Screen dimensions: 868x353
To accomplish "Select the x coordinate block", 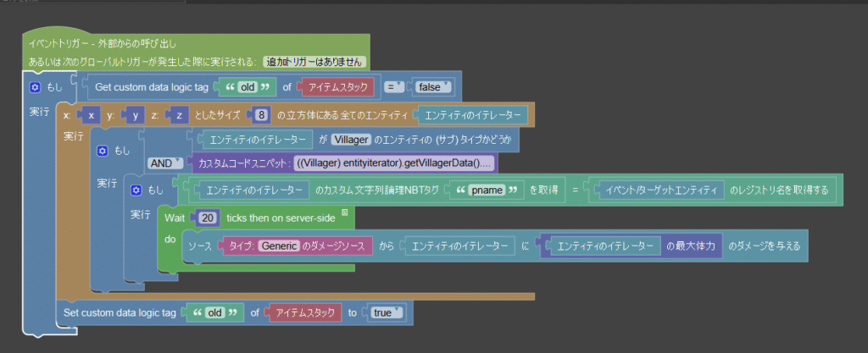I will click(x=91, y=115).
